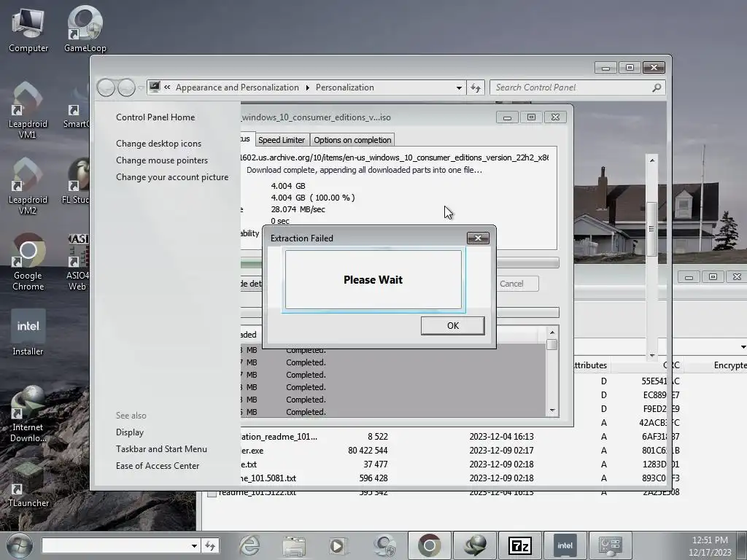This screenshot has height=560, width=747.
Task: Close the Extraction Failed dialog
Action: [x=478, y=238]
